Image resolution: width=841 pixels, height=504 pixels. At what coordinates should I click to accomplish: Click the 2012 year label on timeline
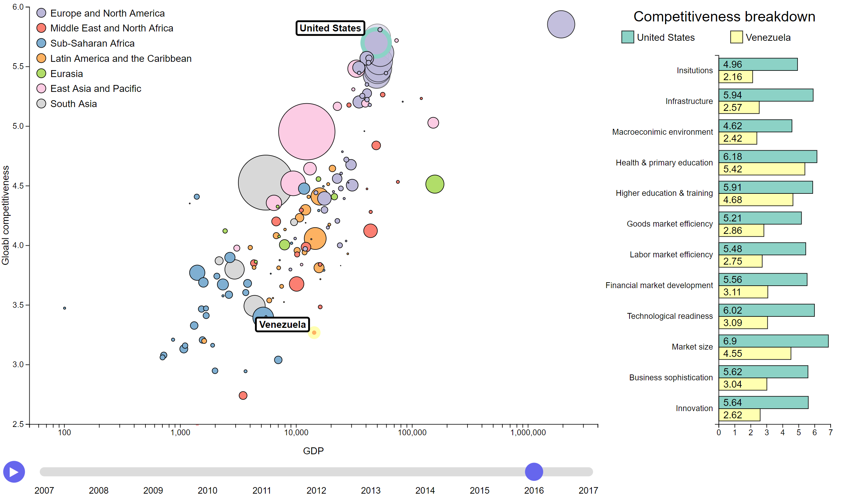tap(316, 490)
